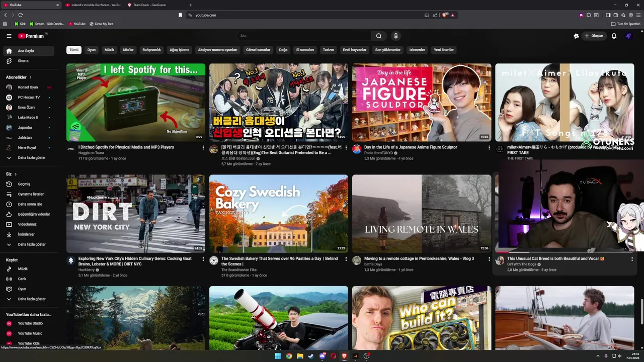Select the Oyun filter chip

click(92, 50)
